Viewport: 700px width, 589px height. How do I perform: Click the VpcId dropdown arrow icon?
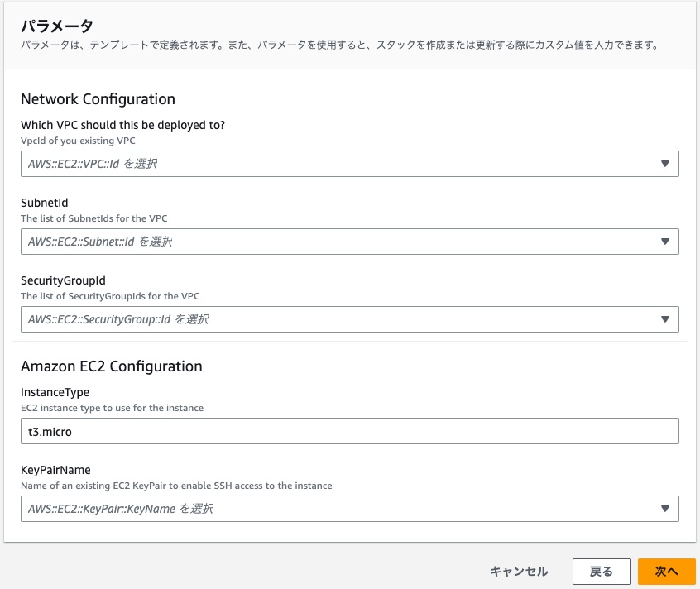click(x=667, y=163)
